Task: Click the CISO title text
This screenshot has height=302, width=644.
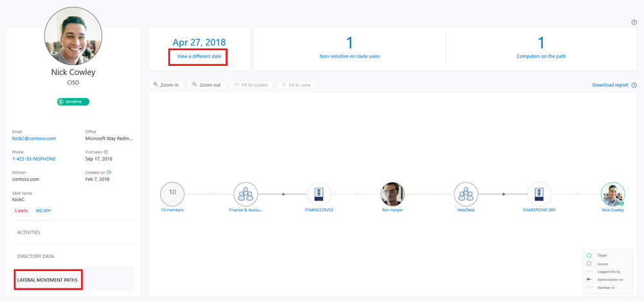Action: pyautogui.click(x=73, y=82)
